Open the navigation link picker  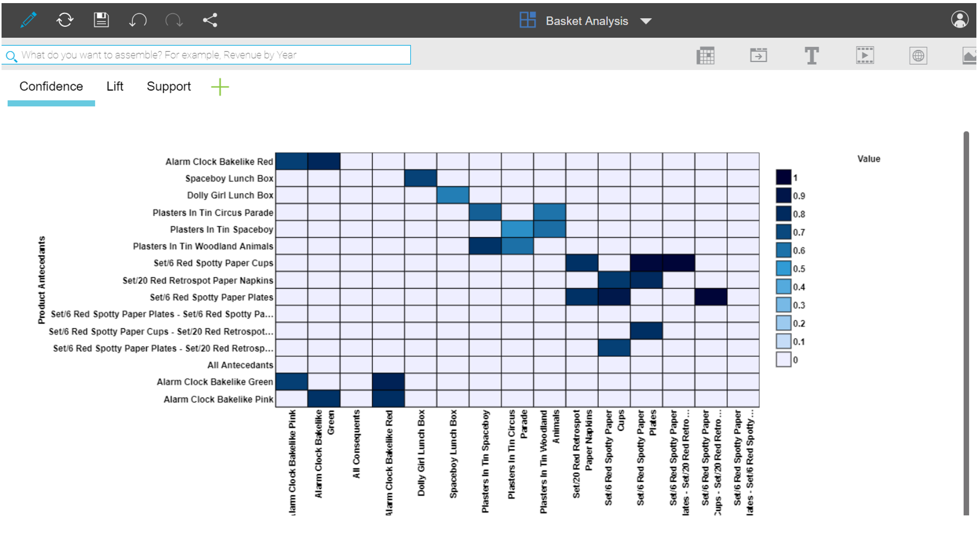(x=759, y=55)
